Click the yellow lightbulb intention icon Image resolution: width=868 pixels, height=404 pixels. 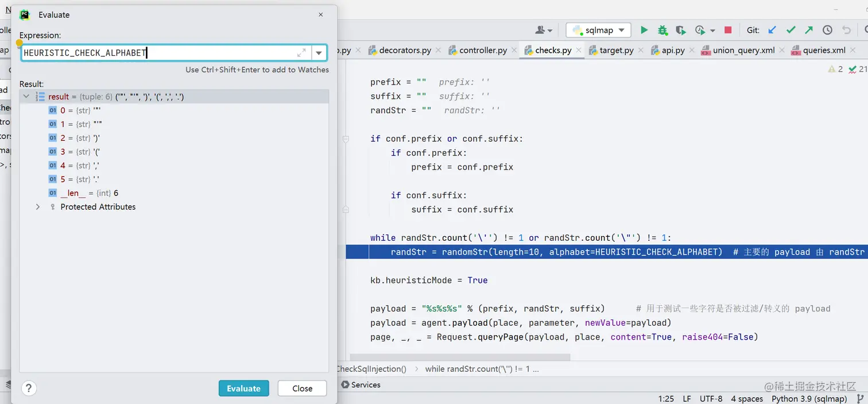point(19,43)
